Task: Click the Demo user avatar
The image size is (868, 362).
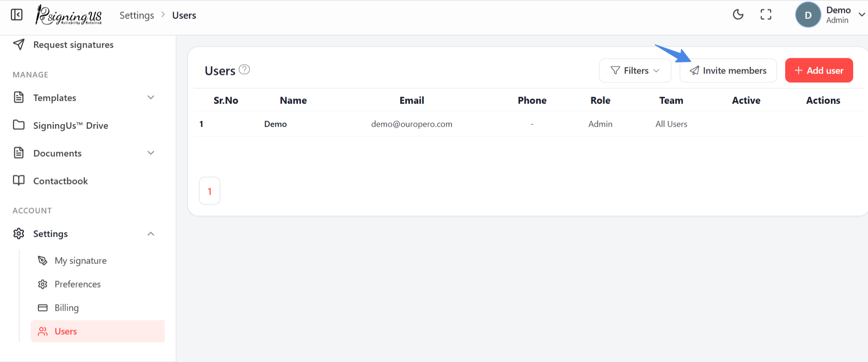Action: pyautogui.click(x=808, y=15)
